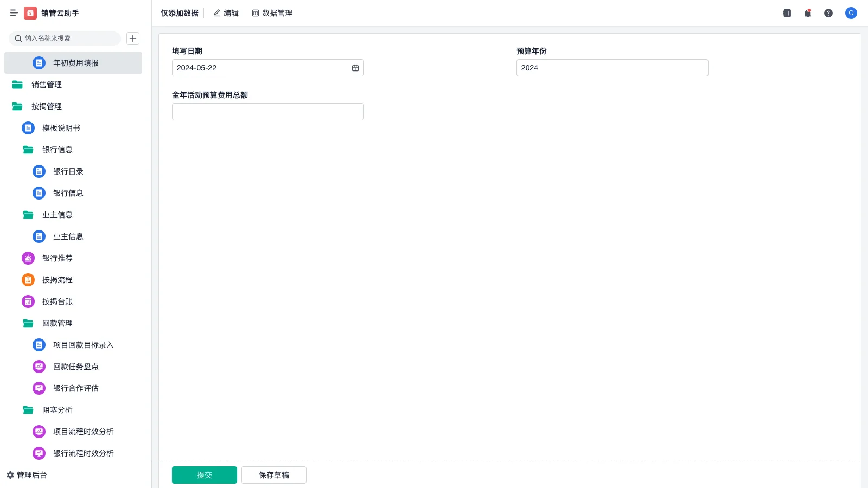Switch to 仅添加数据 tab
The height and width of the screenshot is (488, 868).
point(179,13)
